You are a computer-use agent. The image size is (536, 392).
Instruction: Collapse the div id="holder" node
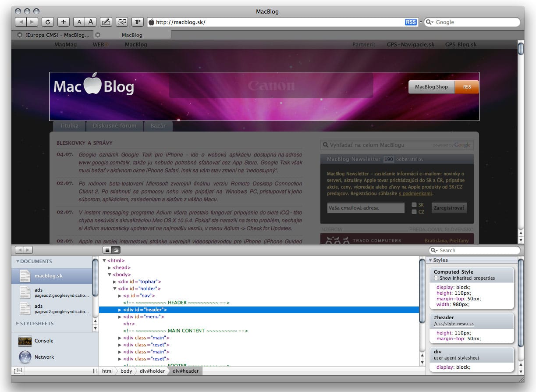pos(115,289)
